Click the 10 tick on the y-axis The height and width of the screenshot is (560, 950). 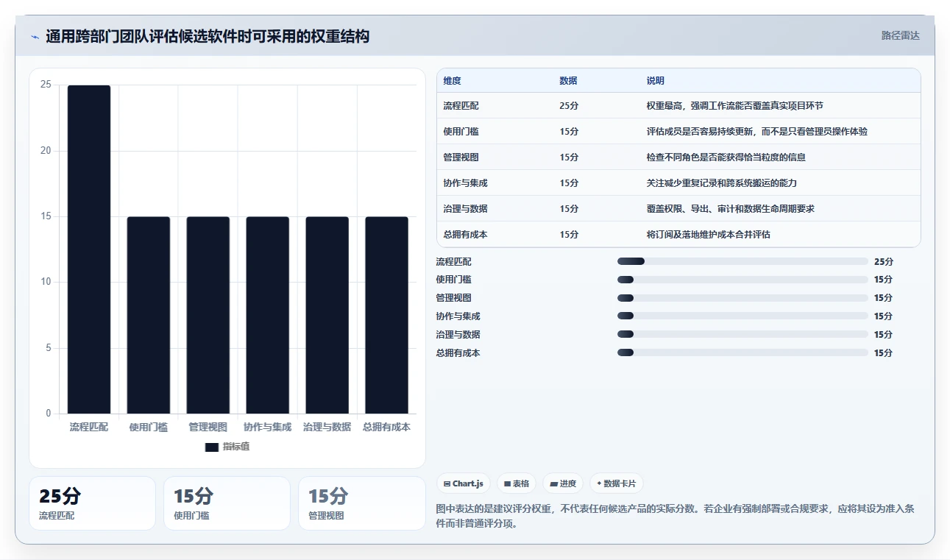point(46,282)
